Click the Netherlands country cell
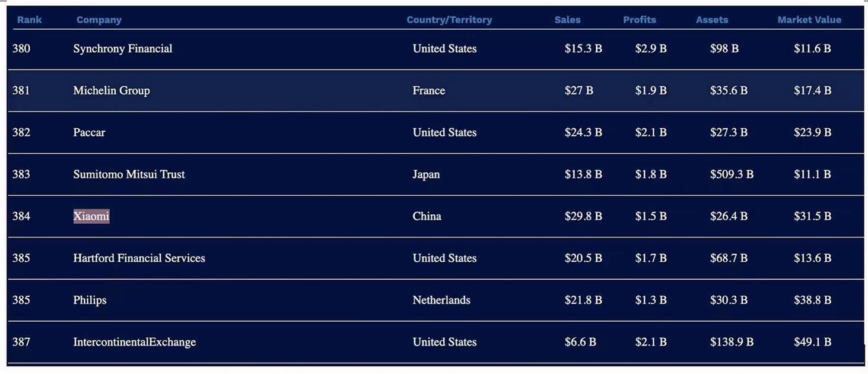Screen dimensions: 868x374 coord(441,300)
